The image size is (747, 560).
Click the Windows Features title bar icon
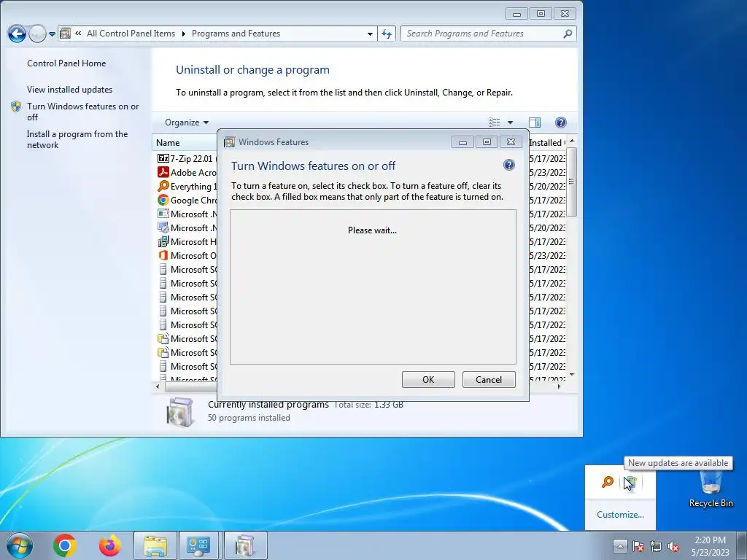point(230,142)
